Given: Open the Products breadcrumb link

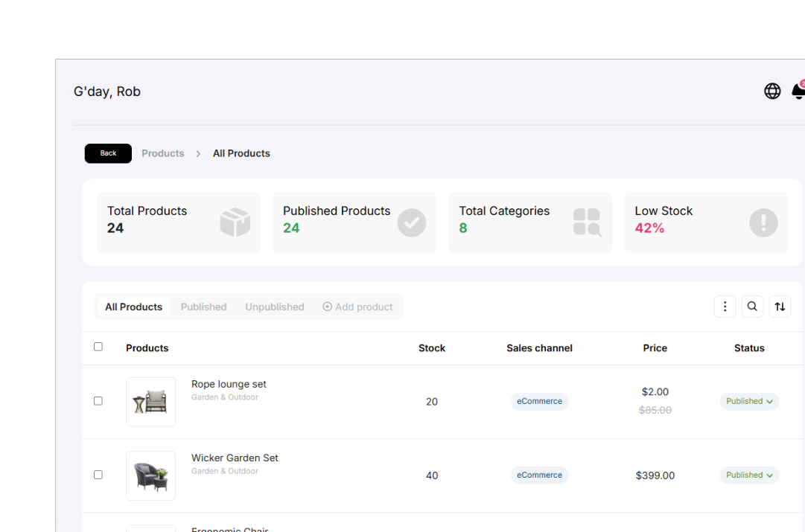Looking at the screenshot, I should [163, 153].
